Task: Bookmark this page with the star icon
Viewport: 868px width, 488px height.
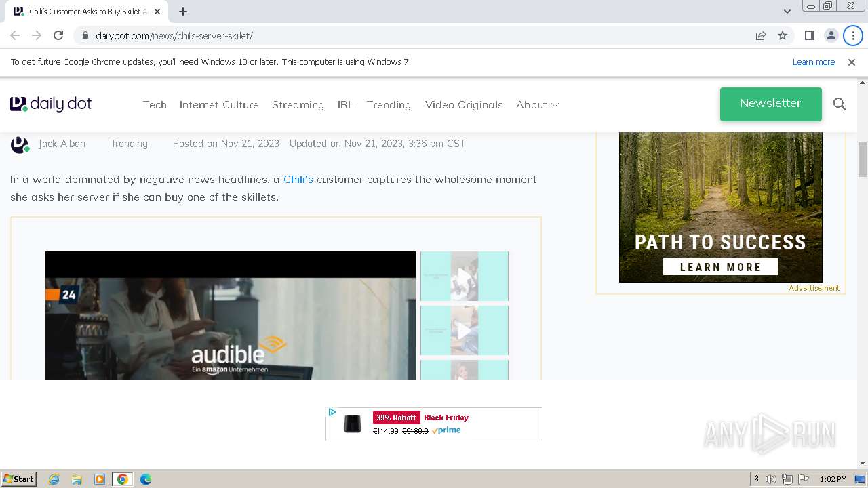Action: click(783, 35)
